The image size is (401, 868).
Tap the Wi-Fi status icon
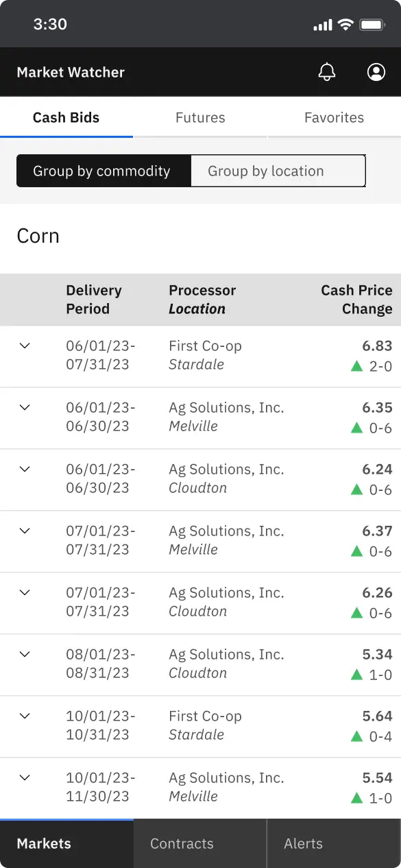(x=345, y=25)
